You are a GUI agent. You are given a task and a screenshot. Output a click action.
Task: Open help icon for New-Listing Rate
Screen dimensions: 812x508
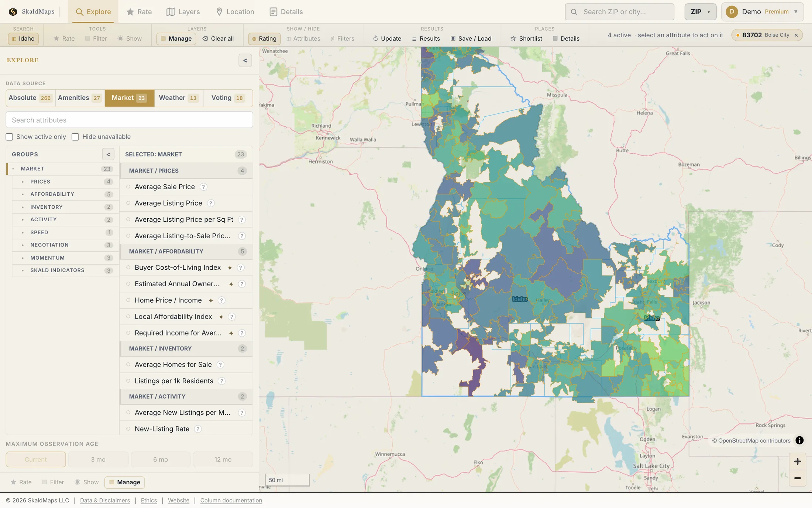click(198, 429)
